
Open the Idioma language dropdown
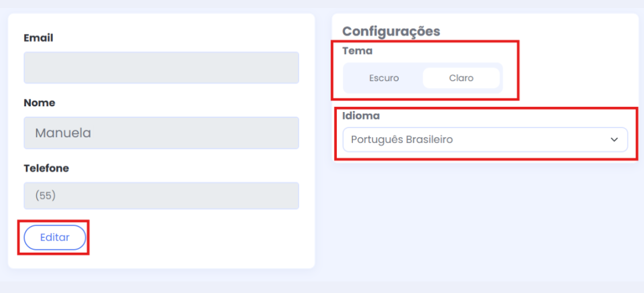click(x=484, y=140)
